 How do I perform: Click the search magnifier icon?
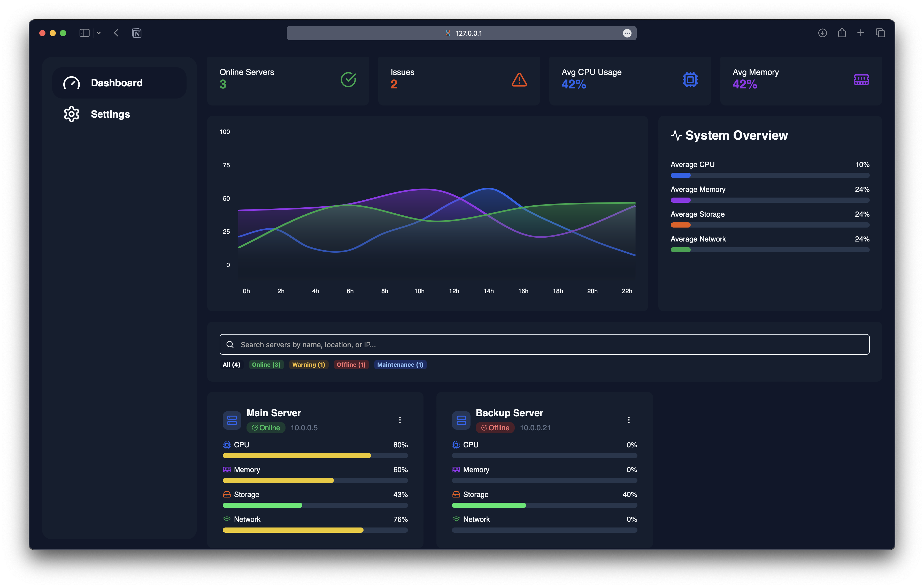230,344
